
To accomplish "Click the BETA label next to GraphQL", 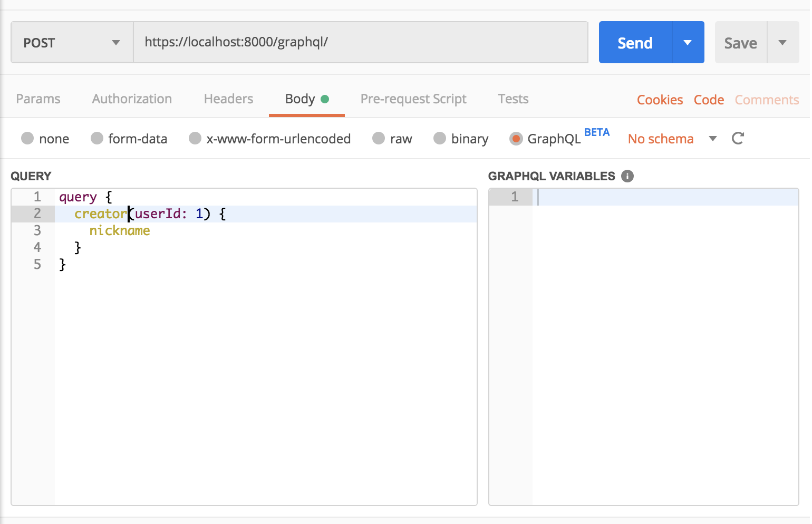I will pyautogui.click(x=597, y=132).
